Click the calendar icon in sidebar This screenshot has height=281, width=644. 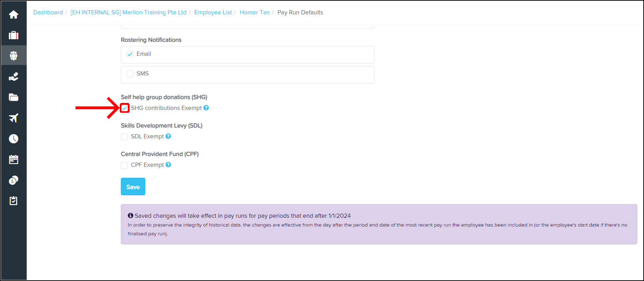(x=13, y=159)
